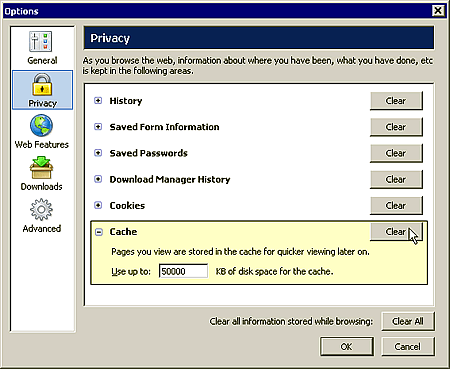Click the 'Use up to:' label
Viewport: 450px width, 369px height.
131,271
